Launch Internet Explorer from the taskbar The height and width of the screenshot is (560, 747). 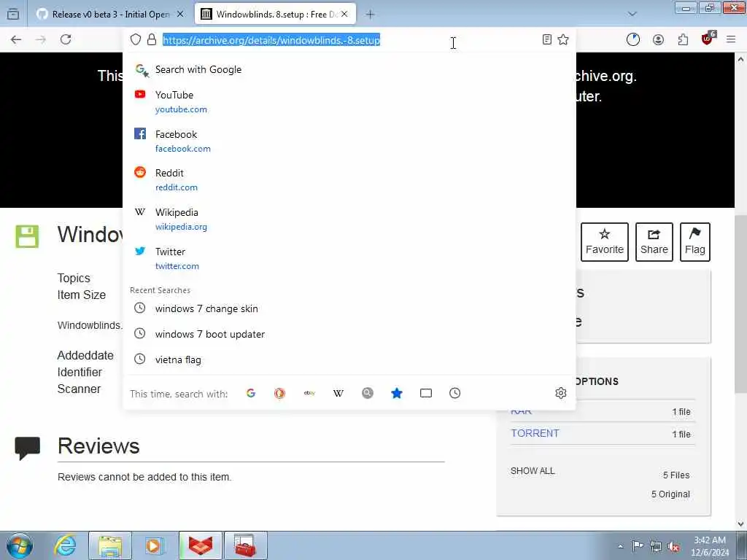(x=65, y=545)
